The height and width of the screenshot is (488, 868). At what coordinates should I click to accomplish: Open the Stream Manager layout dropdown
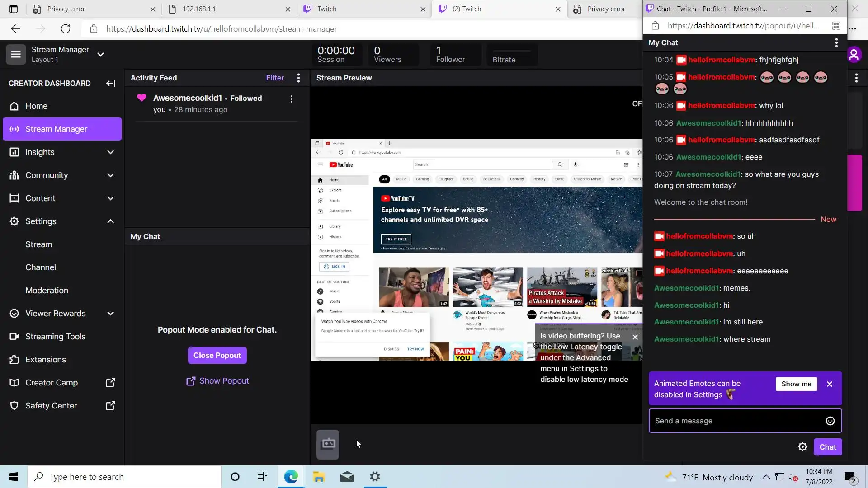100,54
